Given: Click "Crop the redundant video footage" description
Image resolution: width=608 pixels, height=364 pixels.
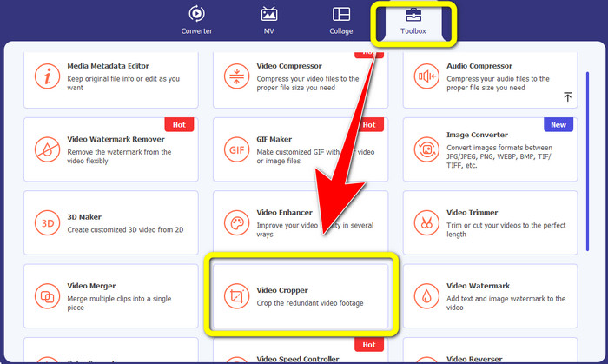Looking at the screenshot, I should point(310,303).
